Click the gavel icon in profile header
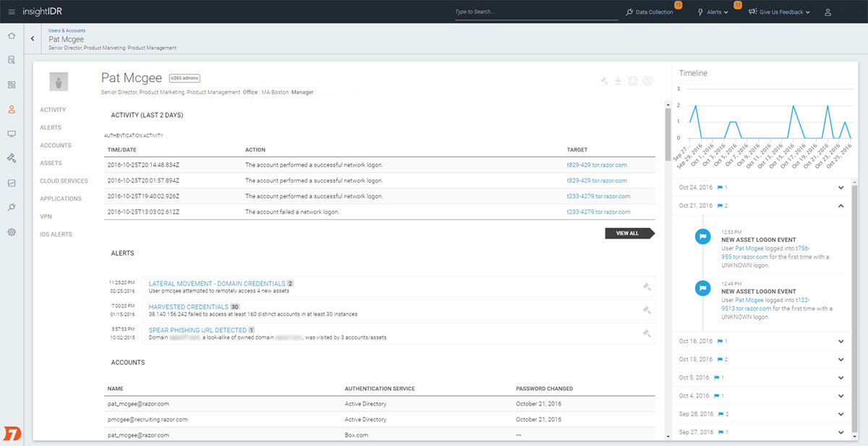The width and height of the screenshot is (868, 446). tap(604, 81)
